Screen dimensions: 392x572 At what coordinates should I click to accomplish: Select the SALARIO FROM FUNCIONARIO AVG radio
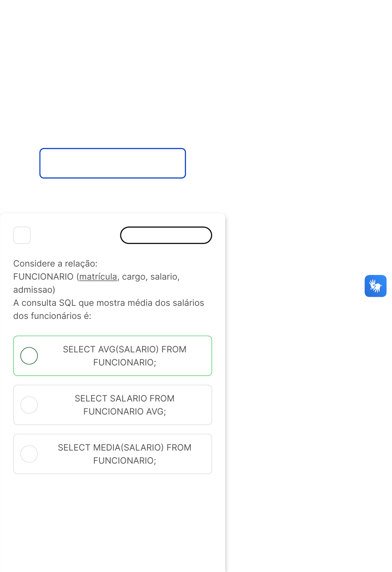point(29,405)
